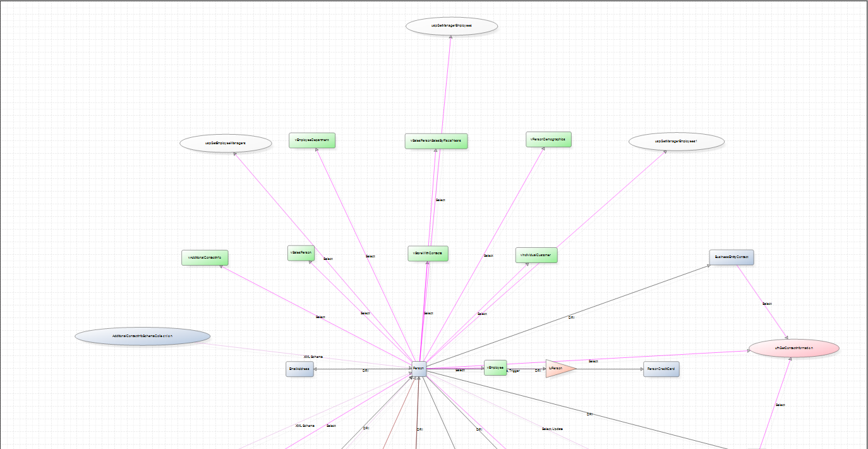Select the vIndividualCustomer view node

536,255
